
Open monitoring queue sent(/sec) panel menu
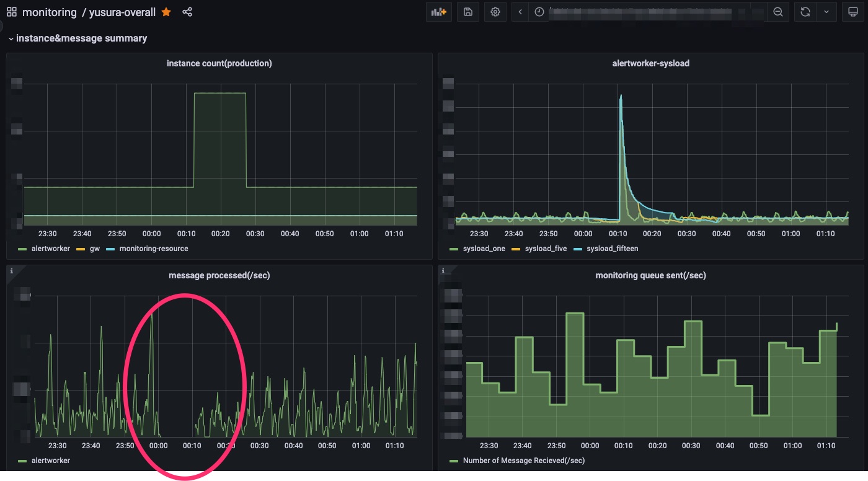tap(650, 275)
